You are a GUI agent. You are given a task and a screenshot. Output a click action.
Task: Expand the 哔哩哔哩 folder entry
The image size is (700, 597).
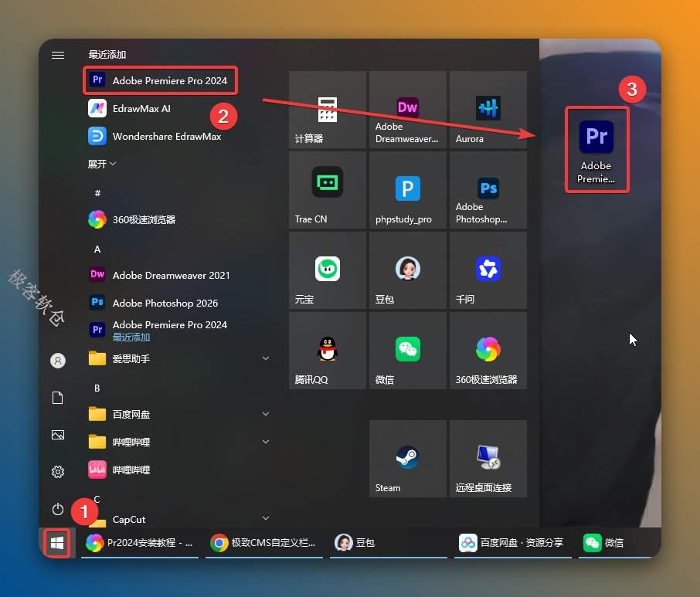[178, 442]
